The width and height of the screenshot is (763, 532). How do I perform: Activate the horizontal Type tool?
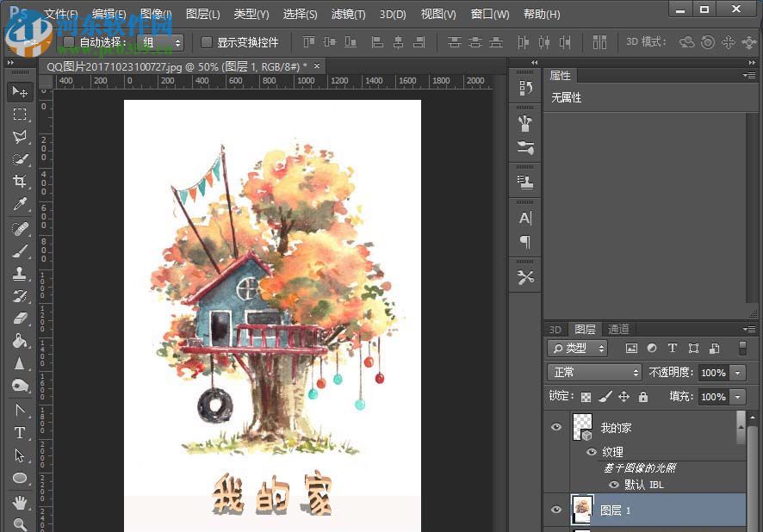(20, 433)
